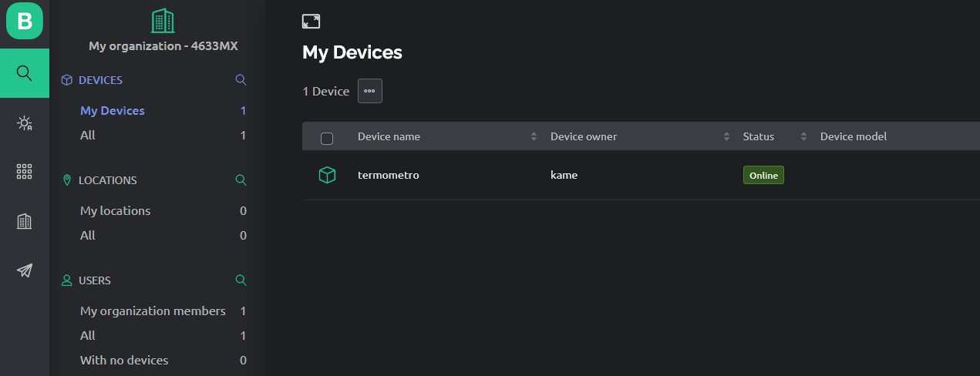Viewport: 980px width, 376px height.
Task: Open the paper plane messages icon
Action: 25,270
